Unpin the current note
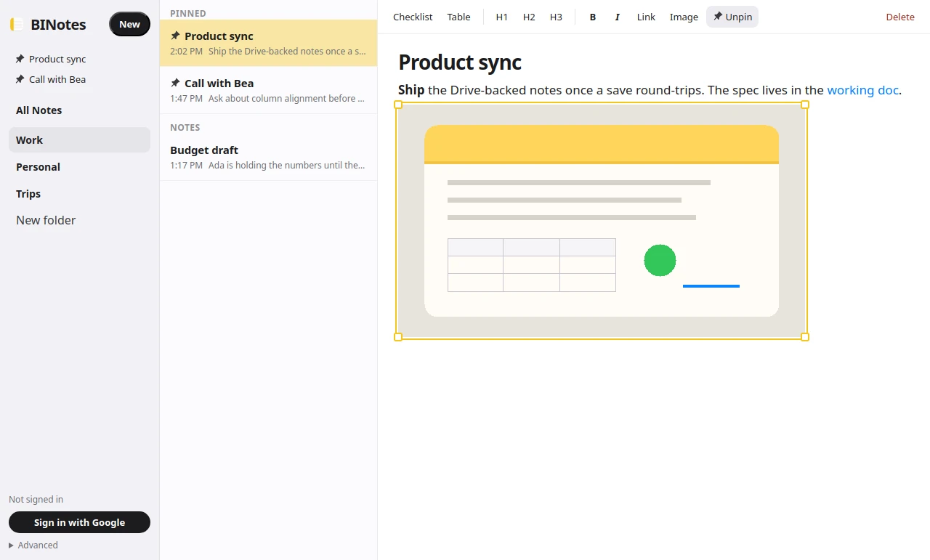Screen dimensions: 930x560 (732, 17)
